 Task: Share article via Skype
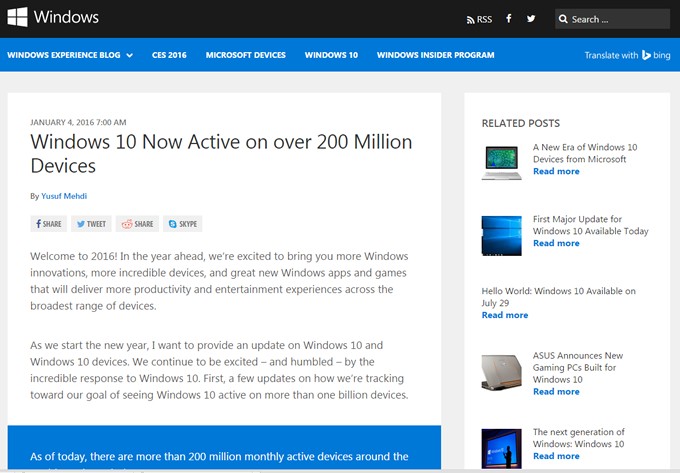point(183,224)
